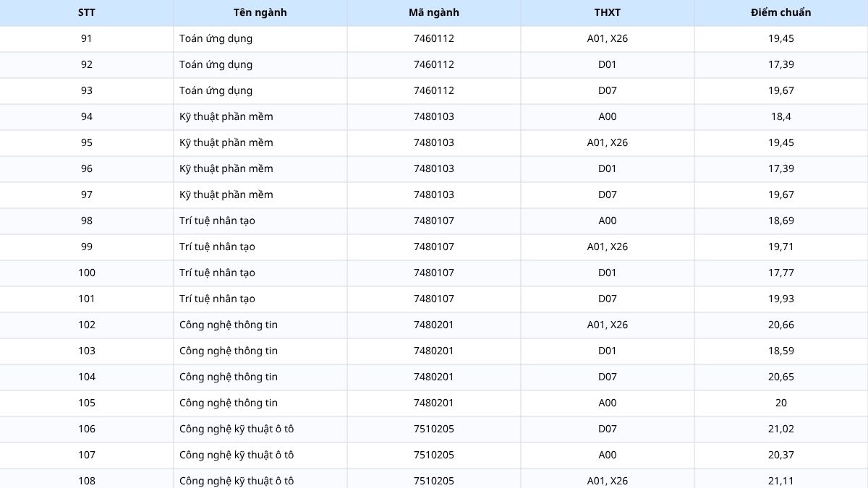Click A01, X26 in row 99
This screenshot has width=868, height=488.
[608, 247]
